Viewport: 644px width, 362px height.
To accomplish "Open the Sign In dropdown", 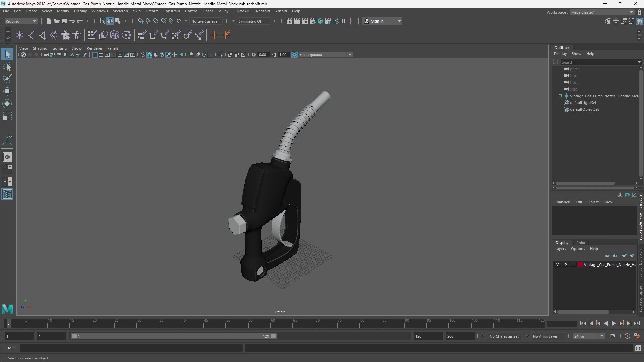I will tap(382, 21).
